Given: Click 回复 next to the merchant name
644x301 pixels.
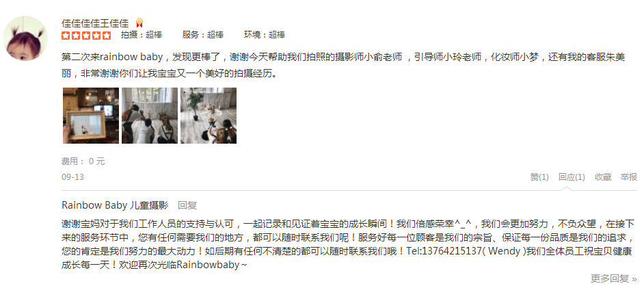Looking at the screenshot, I should [x=187, y=205].
